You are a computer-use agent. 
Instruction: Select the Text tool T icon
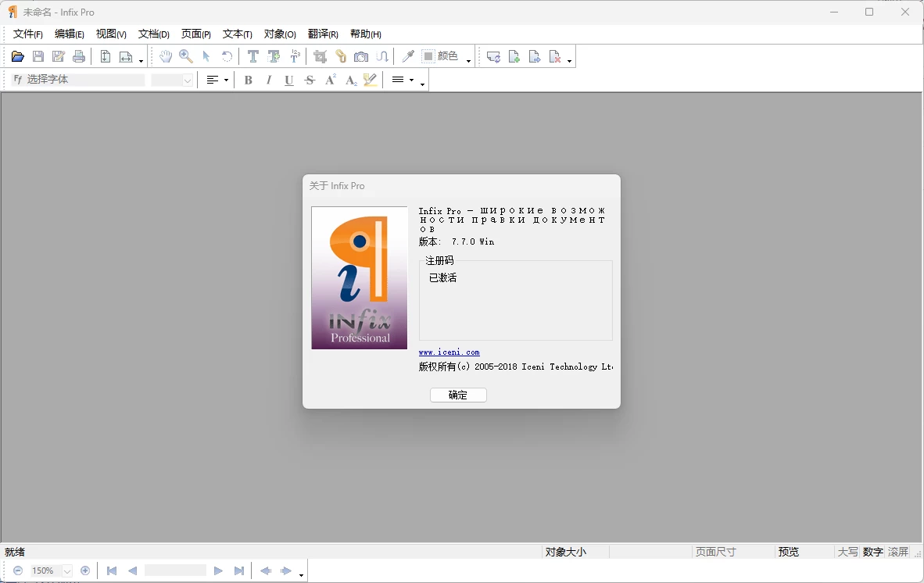252,56
